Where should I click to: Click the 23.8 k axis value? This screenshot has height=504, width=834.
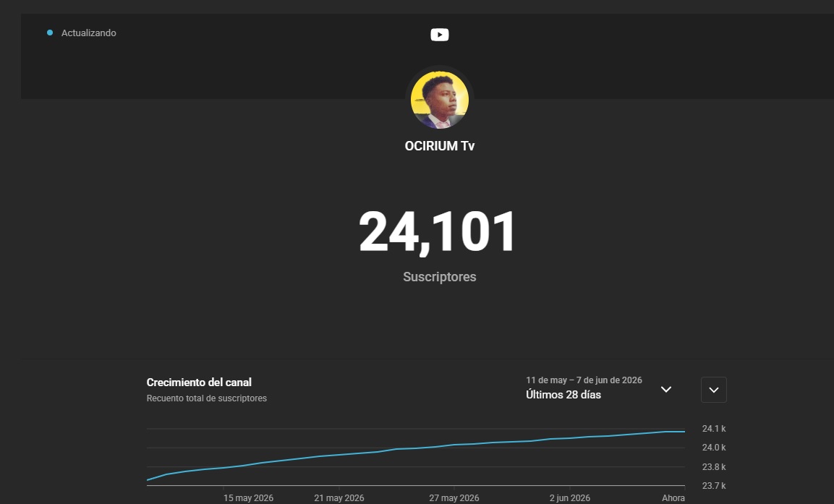[x=714, y=467]
